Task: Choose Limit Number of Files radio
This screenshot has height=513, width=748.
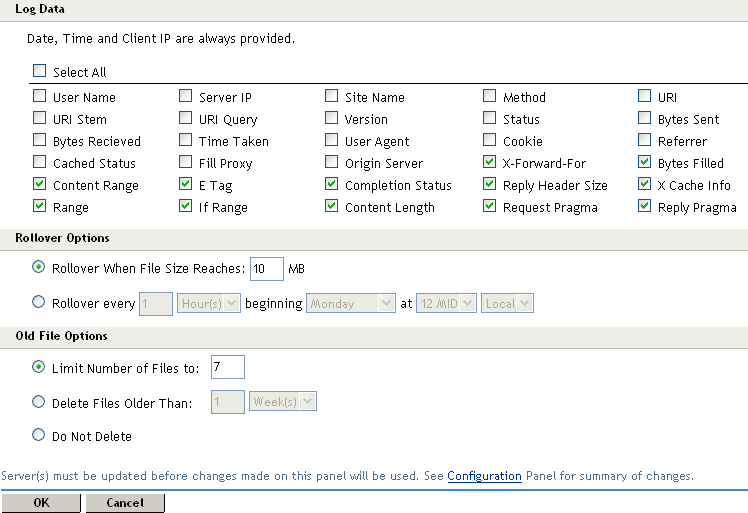Action: pyautogui.click(x=39, y=367)
